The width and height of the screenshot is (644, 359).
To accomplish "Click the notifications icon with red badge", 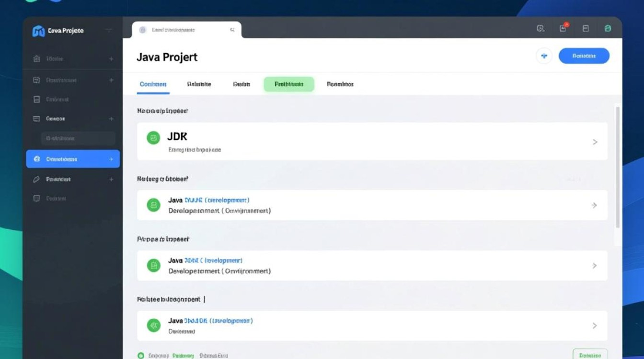I will click(563, 28).
